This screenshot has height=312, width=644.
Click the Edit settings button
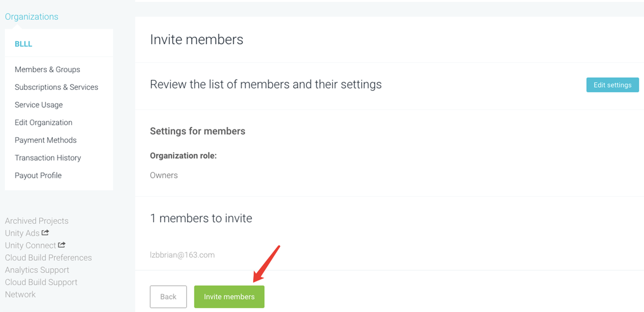[612, 85]
